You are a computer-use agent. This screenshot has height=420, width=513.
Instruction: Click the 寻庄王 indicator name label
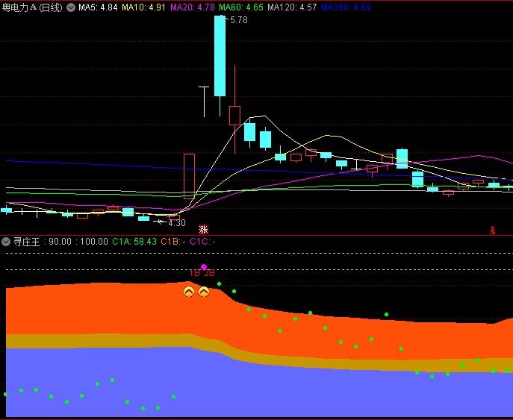point(28,242)
